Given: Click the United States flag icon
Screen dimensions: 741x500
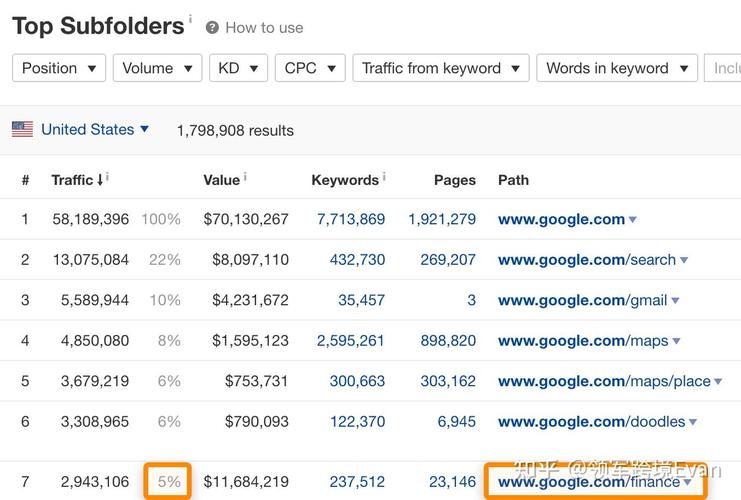Looking at the screenshot, I should click(x=22, y=129).
